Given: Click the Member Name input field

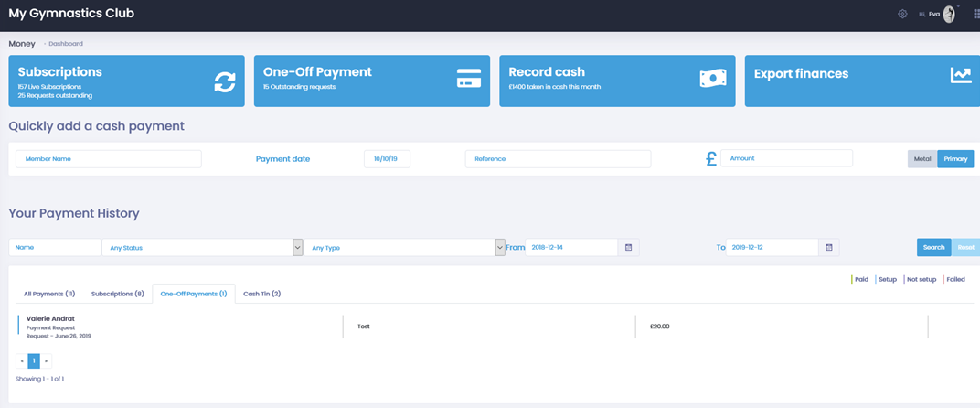Looking at the screenshot, I should (x=108, y=159).
